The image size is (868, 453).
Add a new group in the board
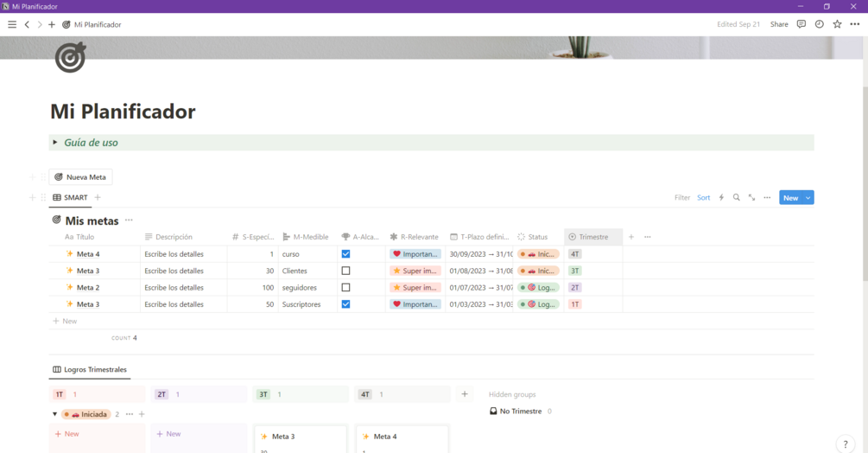pyautogui.click(x=465, y=394)
